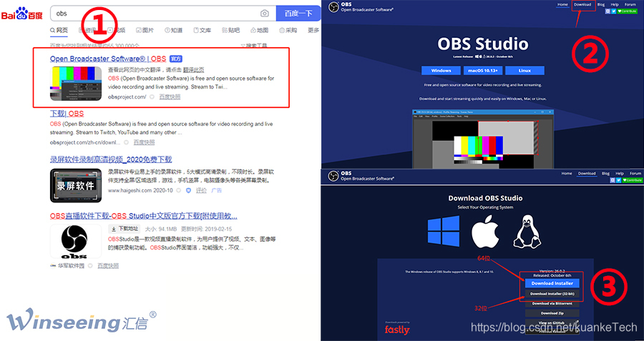Select the 地图 tab in Baidu
Viewport: 644px width, 341px height.
260,30
